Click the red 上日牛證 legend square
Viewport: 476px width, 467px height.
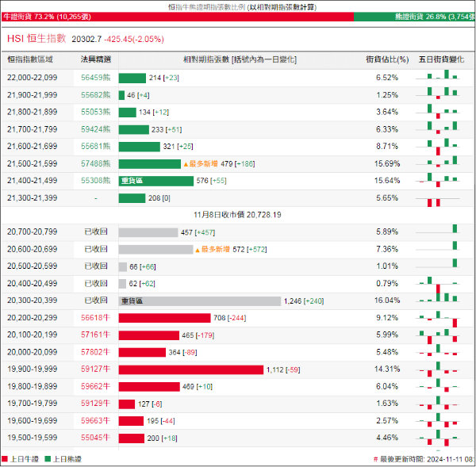click(4, 459)
